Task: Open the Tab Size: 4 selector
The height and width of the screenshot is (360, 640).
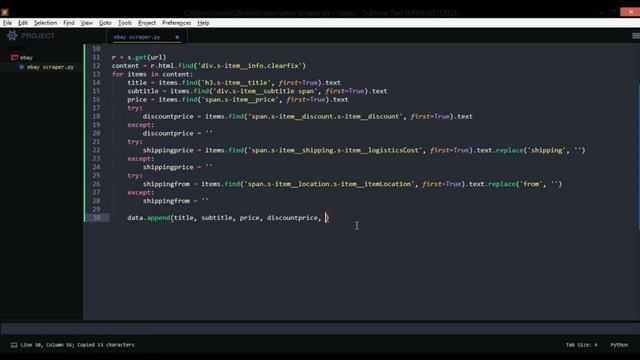Action: 581,345
